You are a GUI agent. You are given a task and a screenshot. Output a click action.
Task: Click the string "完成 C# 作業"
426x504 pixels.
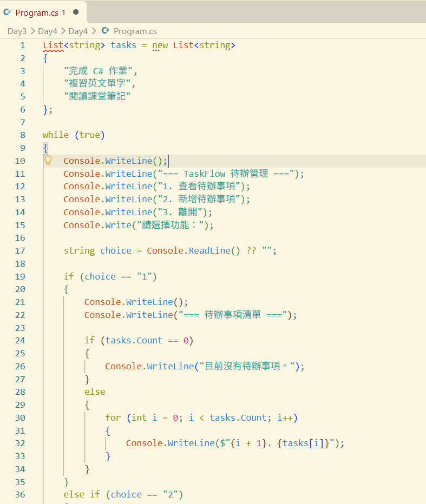(x=98, y=71)
